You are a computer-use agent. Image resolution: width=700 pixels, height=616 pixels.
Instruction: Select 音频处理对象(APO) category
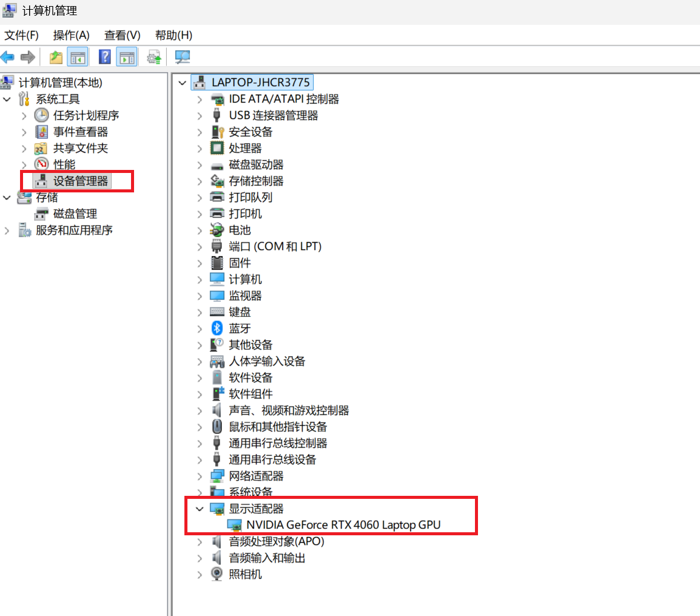point(277,541)
